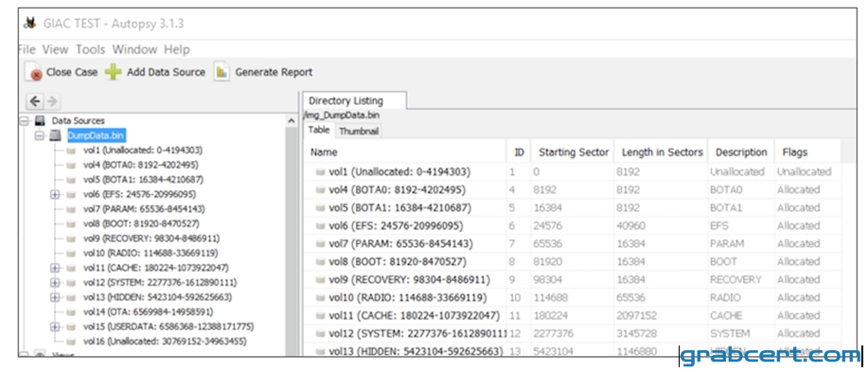Click the Data Sources drive icon
Image resolution: width=868 pixels, height=372 pixels.
[x=40, y=120]
